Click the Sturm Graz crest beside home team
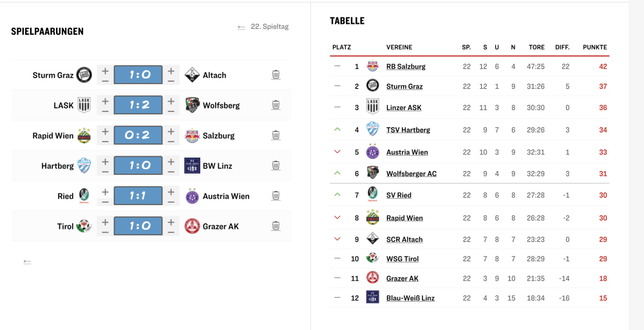The width and height of the screenshot is (644, 330). tap(83, 75)
